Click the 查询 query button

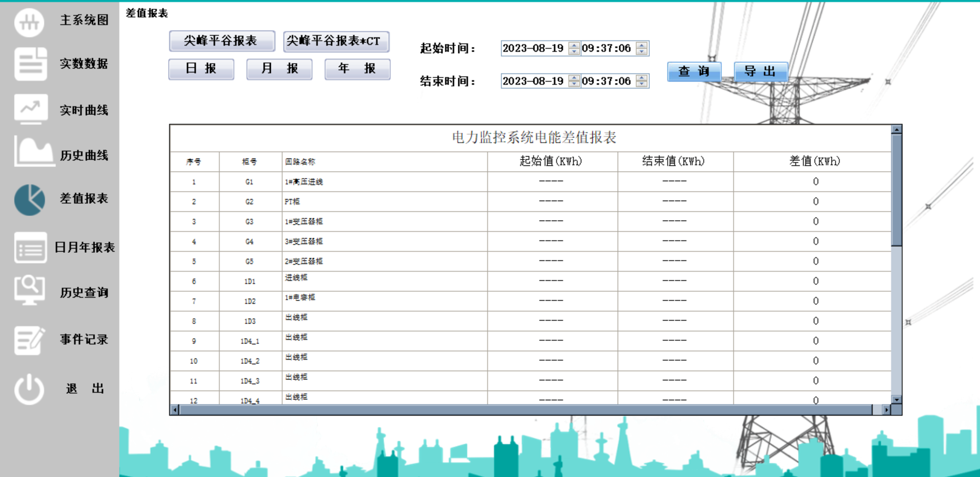pos(694,71)
